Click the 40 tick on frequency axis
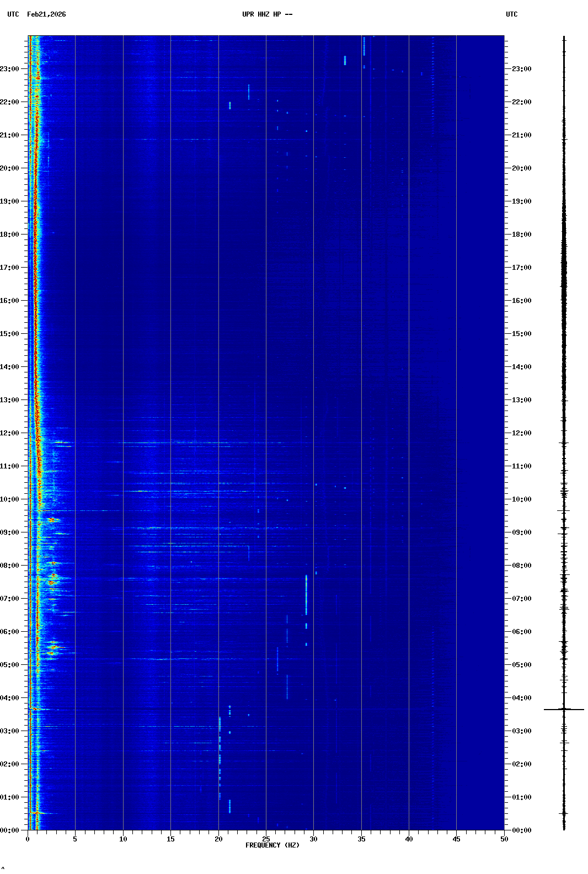This screenshot has width=588, height=874. click(409, 839)
